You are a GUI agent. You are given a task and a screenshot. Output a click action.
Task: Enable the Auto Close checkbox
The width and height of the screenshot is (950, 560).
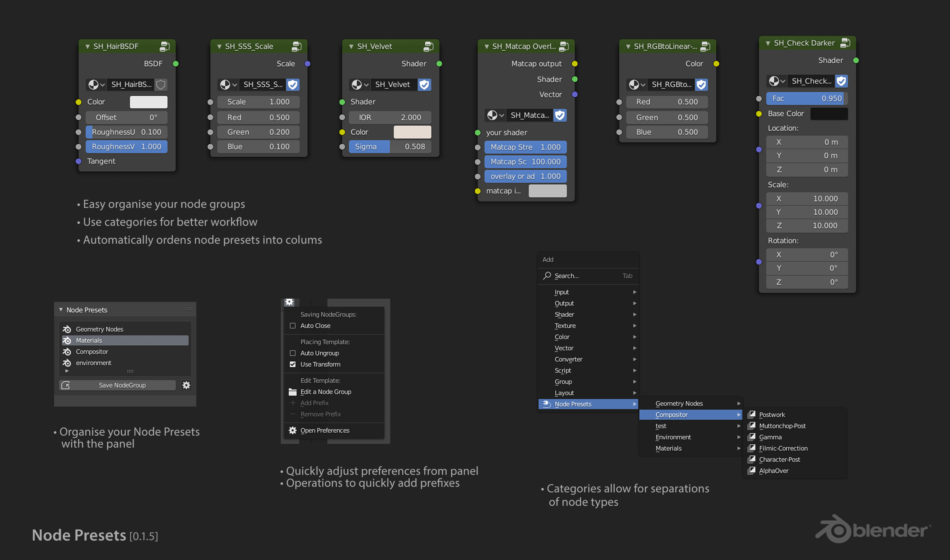pos(292,326)
